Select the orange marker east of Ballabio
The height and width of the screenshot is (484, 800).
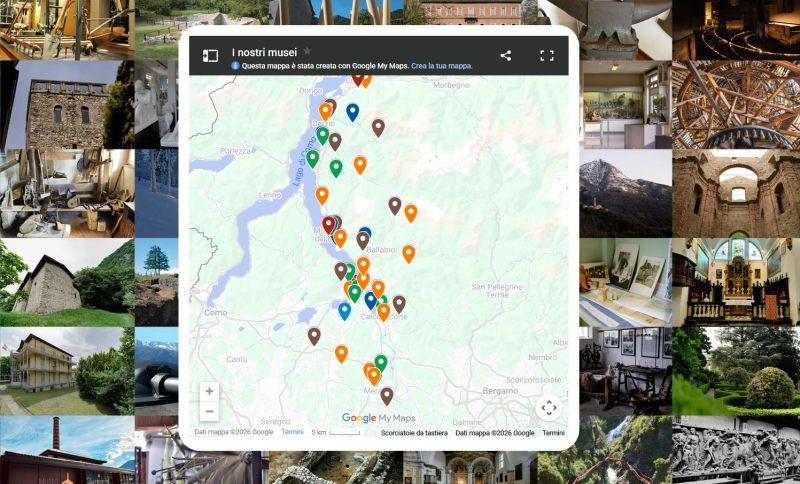click(409, 254)
